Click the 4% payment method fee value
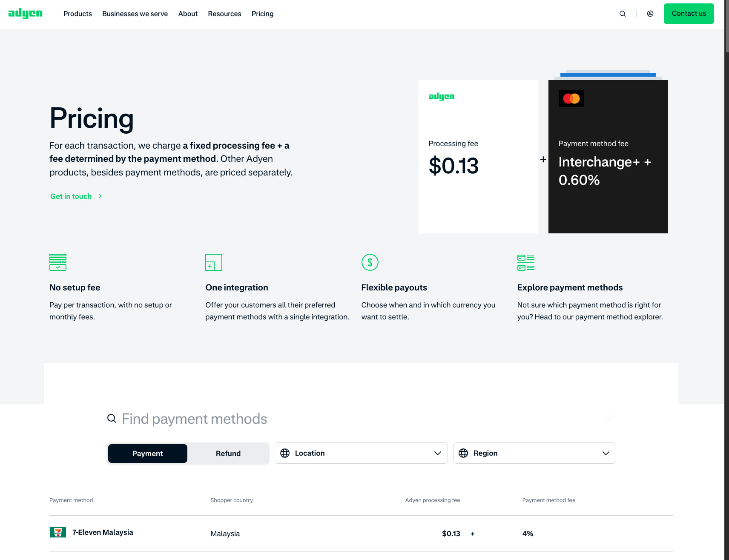The width and height of the screenshot is (729, 560). [x=528, y=534]
